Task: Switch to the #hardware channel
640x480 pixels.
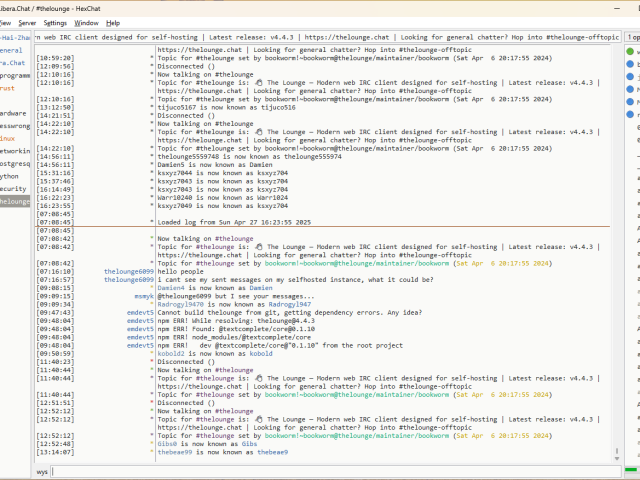Action: tap(13, 113)
